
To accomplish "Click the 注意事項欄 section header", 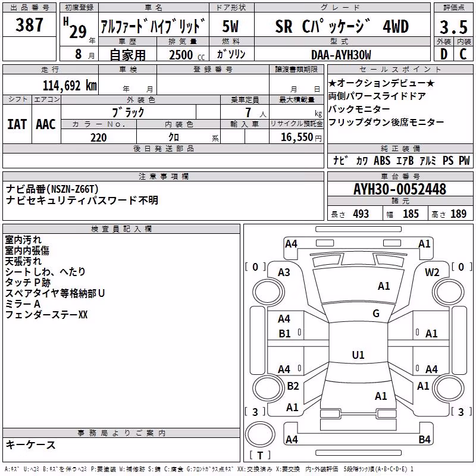I will (x=163, y=176).
